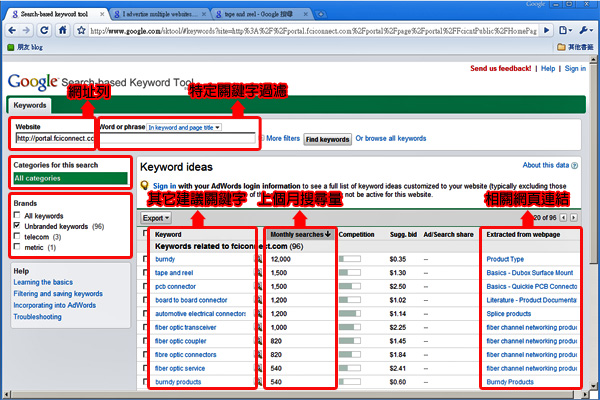The height and width of the screenshot is (400, 600).
Task: Click competition bar for fiber optic service
Action: tap(350, 368)
